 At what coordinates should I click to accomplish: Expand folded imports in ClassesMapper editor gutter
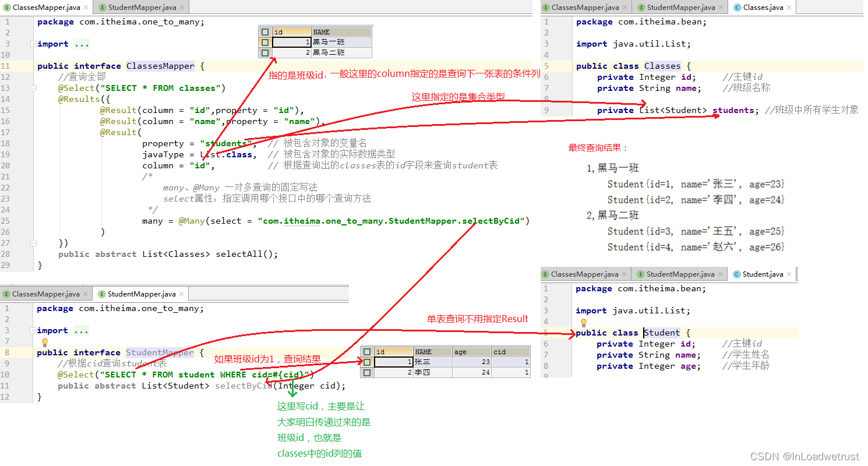tap(33, 44)
